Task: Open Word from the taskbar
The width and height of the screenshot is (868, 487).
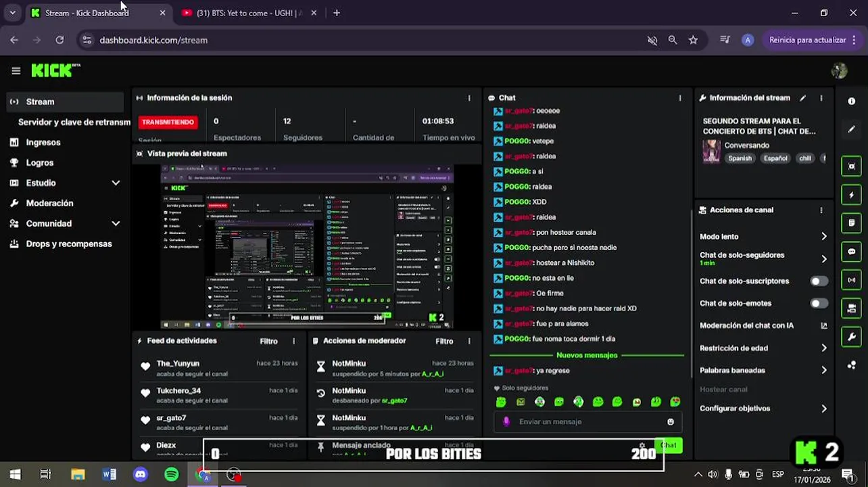Action: point(109,475)
